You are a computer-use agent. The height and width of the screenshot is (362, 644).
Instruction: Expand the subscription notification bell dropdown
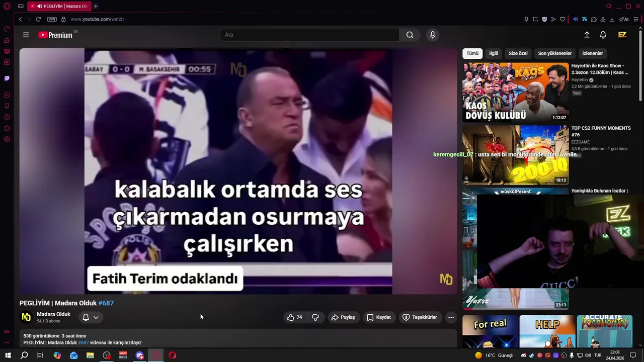coord(91,317)
